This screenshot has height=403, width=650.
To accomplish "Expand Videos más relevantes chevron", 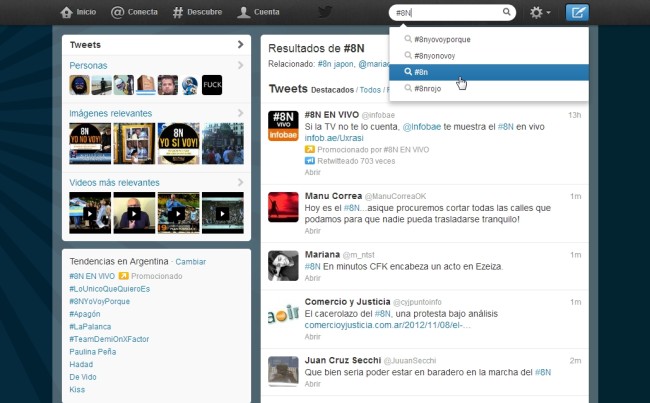I will 240,182.
